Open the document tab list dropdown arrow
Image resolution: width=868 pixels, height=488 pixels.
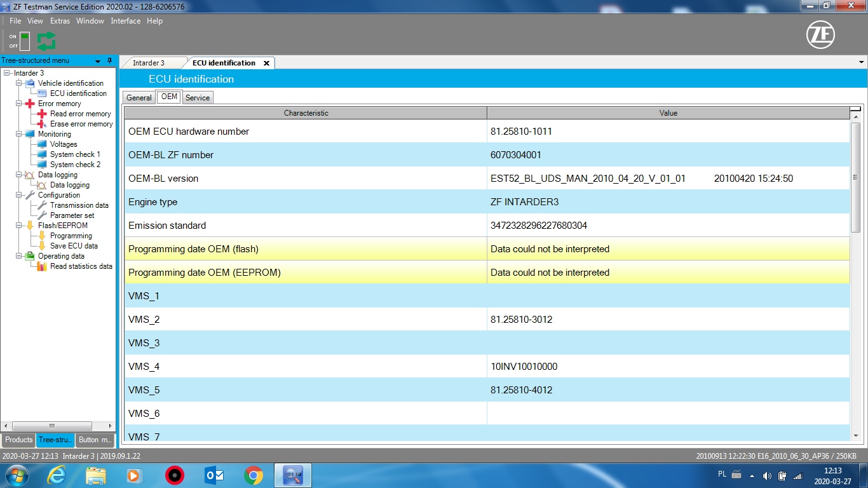click(862, 62)
